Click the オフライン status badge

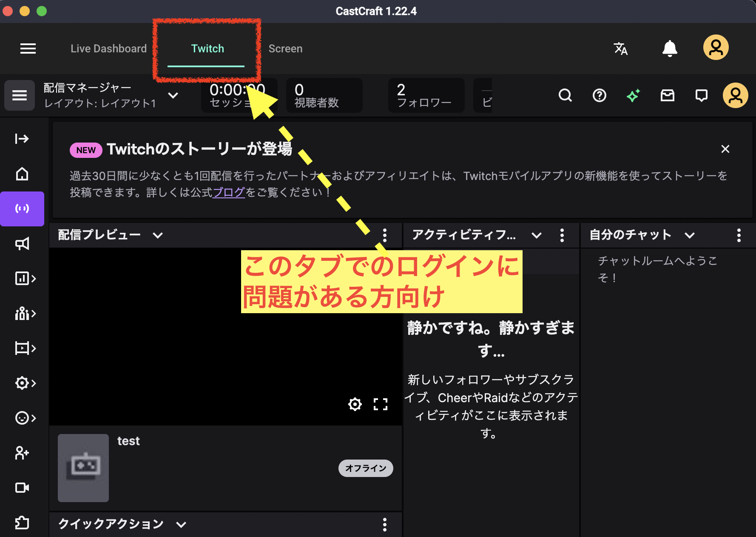366,468
